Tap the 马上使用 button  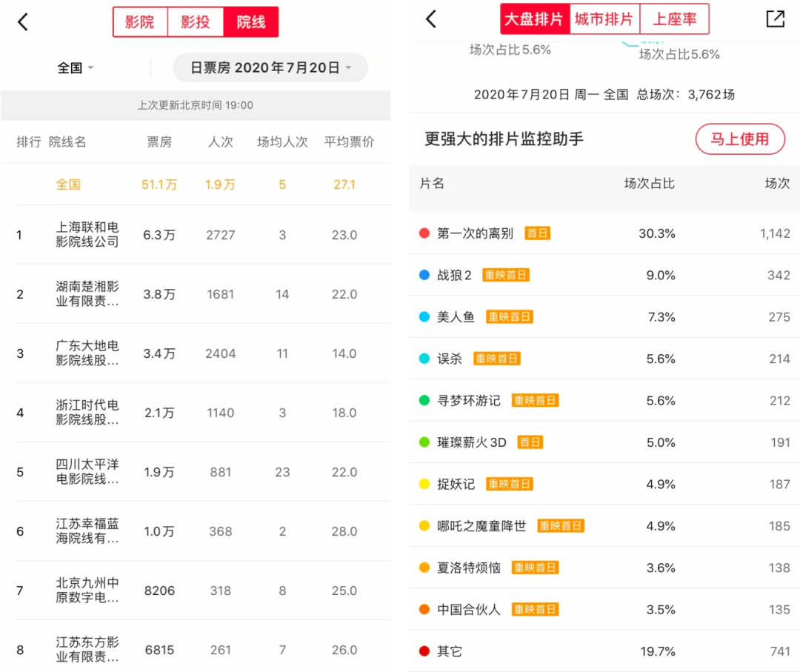point(740,139)
